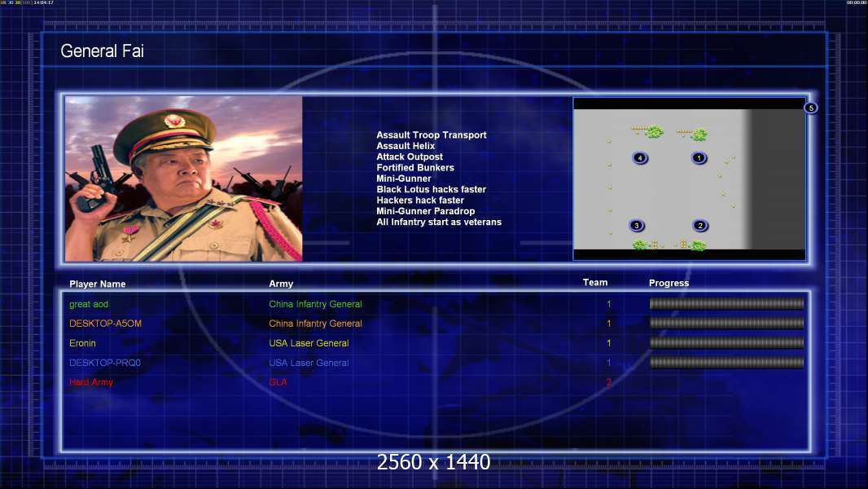Click the Army column header
Screen dimensions: 868x489
pyautogui.click(x=281, y=284)
